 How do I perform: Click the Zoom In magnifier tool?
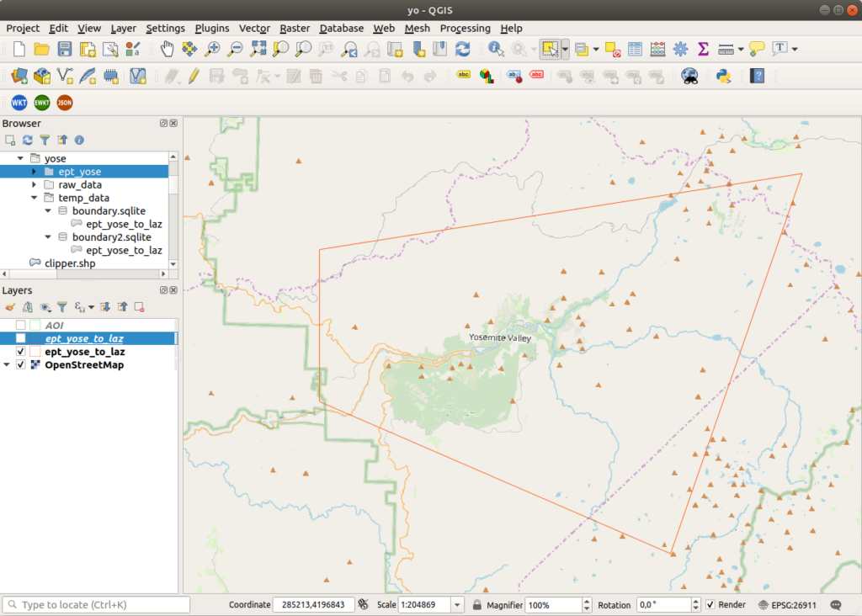(212, 49)
